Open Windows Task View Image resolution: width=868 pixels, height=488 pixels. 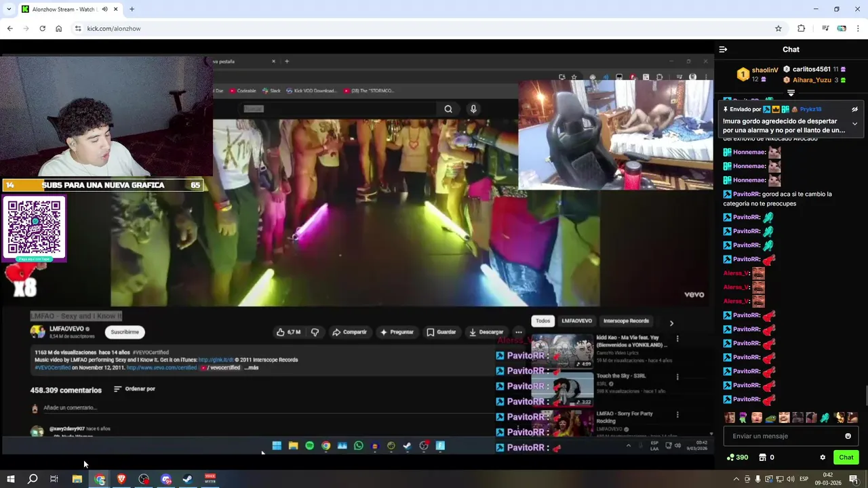click(54, 479)
